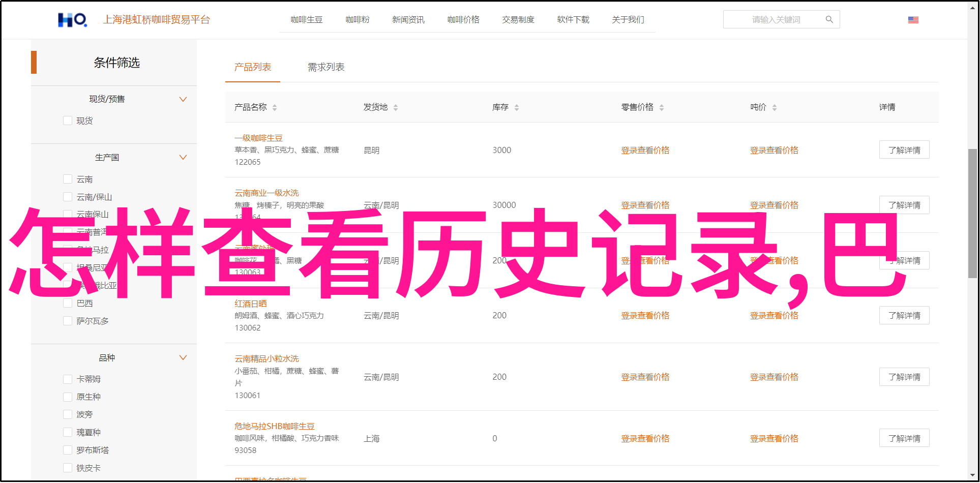Sort by 产品名称 column arrows
The image size is (980, 483).
click(275, 107)
